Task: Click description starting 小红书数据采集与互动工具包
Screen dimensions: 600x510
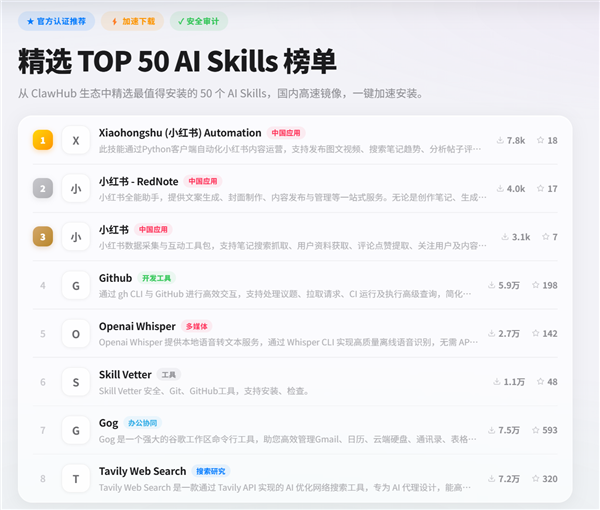Action: click(292, 246)
